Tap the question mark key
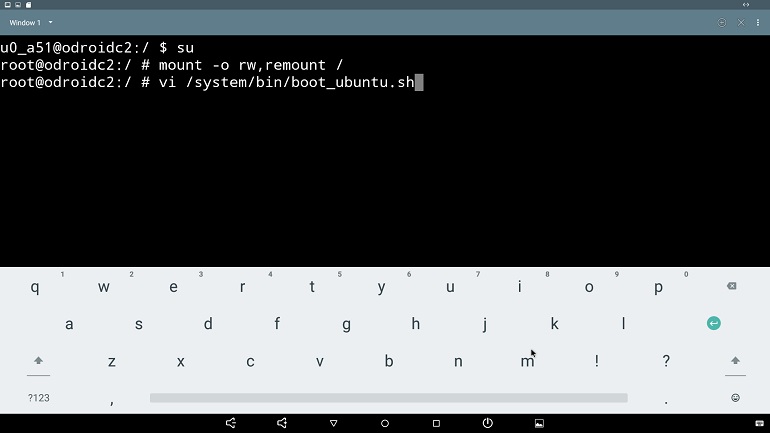Image resolution: width=770 pixels, height=433 pixels. [x=666, y=361]
